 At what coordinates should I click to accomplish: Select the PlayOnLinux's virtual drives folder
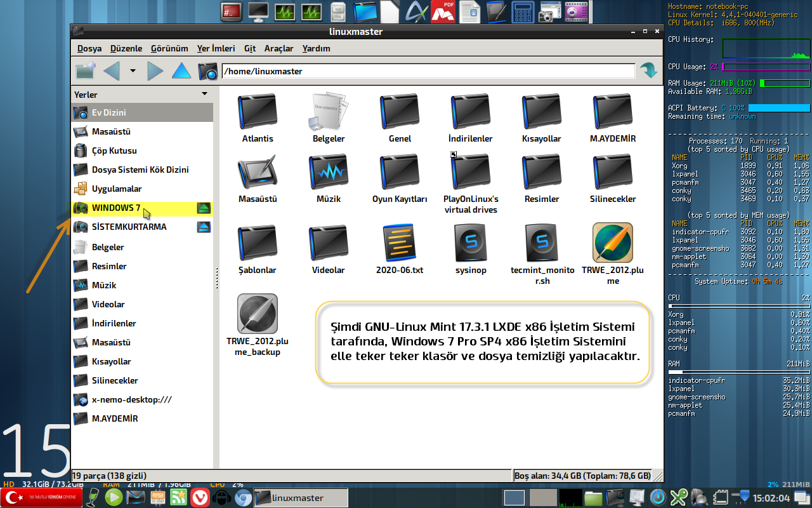471,172
